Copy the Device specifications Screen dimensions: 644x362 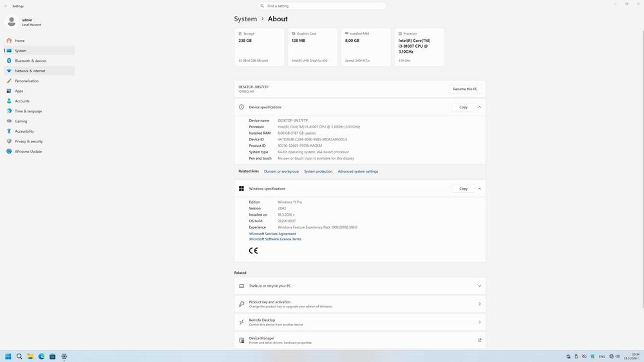point(463,107)
